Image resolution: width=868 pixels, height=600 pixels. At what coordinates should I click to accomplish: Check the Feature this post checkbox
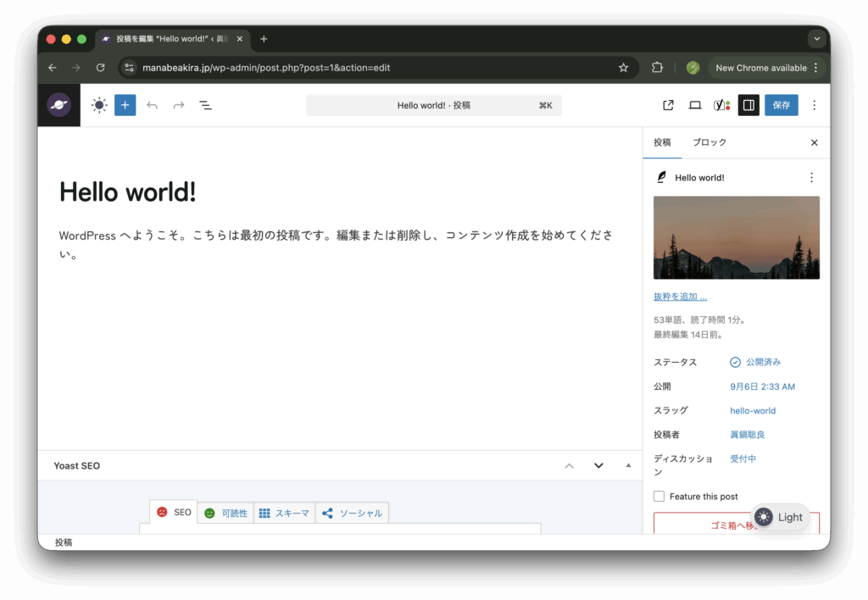(x=659, y=496)
